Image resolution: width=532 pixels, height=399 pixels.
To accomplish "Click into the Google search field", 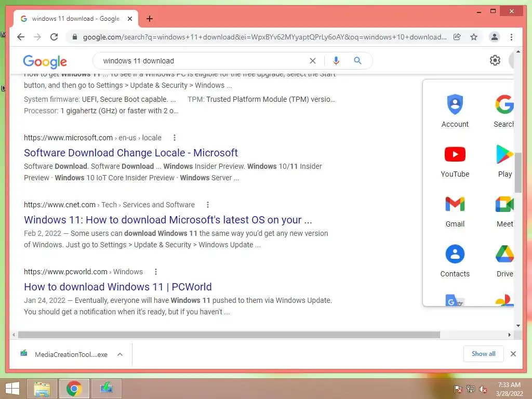I will (x=204, y=61).
